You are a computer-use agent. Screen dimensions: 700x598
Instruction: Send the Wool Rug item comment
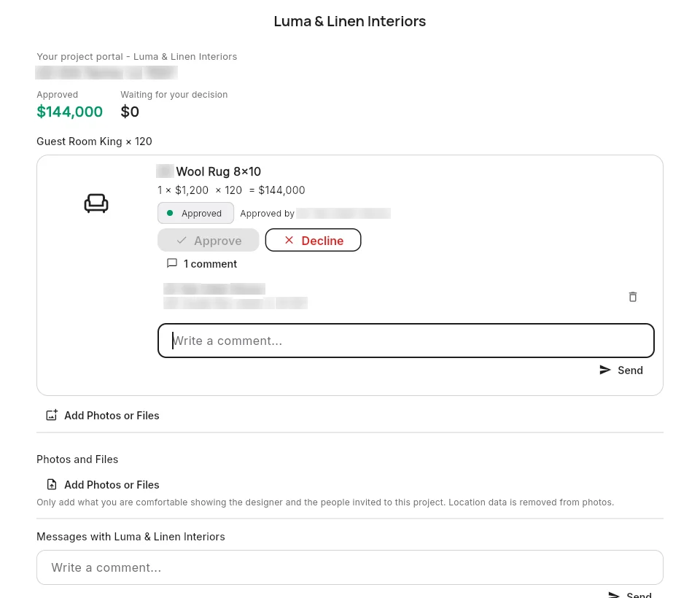tap(621, 370)
